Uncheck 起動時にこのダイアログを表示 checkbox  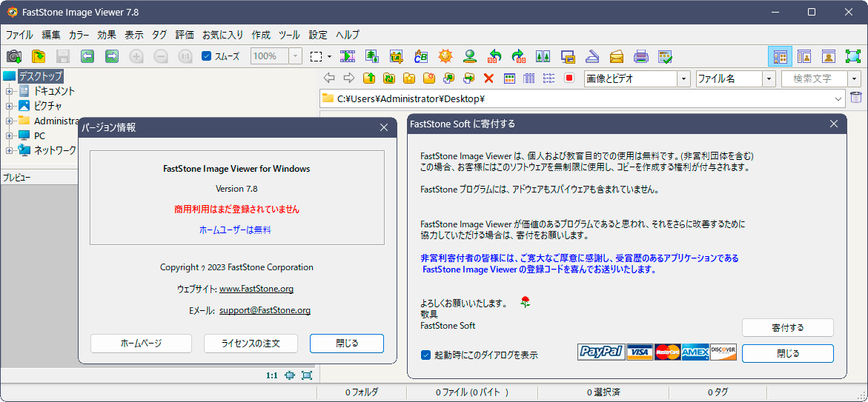(425, 355)
